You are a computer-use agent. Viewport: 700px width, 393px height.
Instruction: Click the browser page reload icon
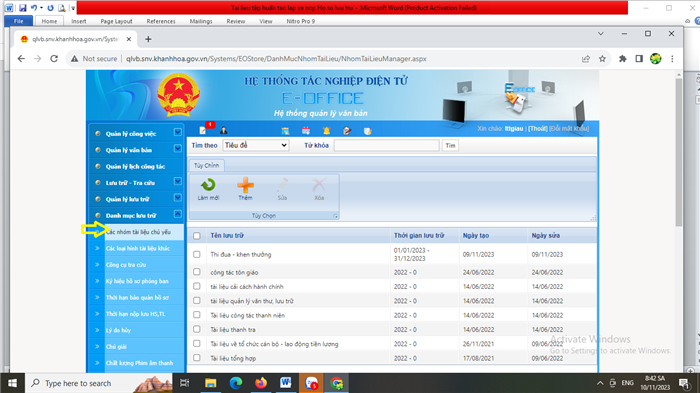pyautogui.click(x=54, y=59)
